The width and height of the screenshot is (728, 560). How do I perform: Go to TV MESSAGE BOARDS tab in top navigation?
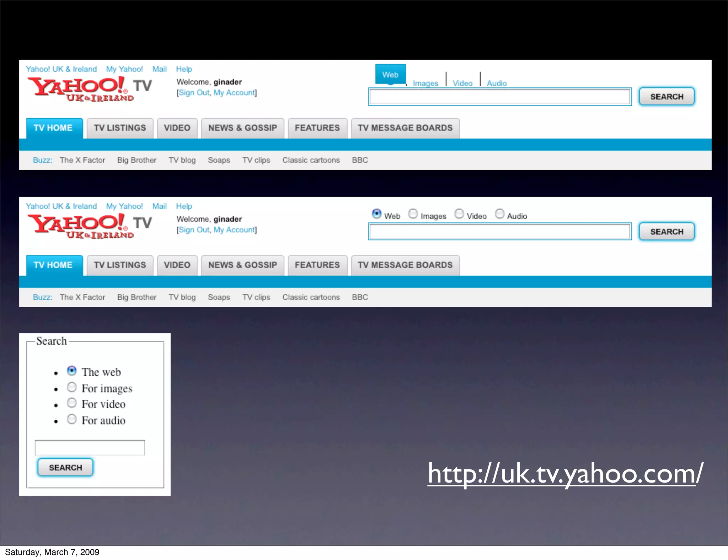(x=405, y=128)
